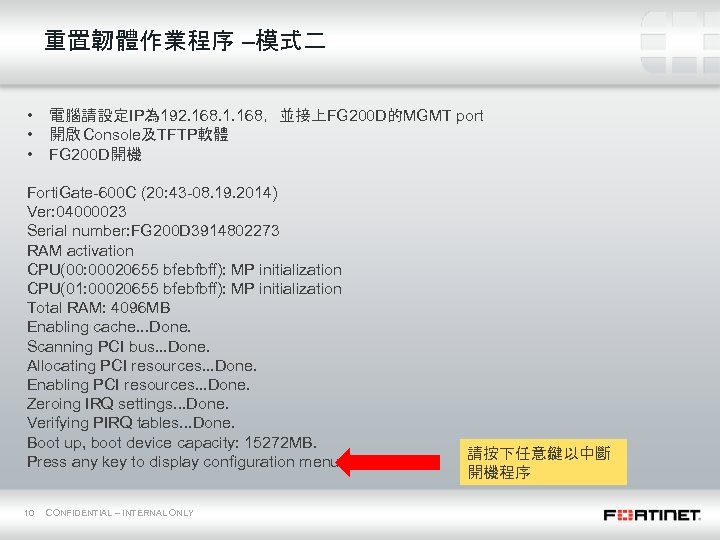The height and width of the screenshot is (540, 720).
Task: Click the bullet text with IP 192.168.1.168
Action: tap(266, 115)
